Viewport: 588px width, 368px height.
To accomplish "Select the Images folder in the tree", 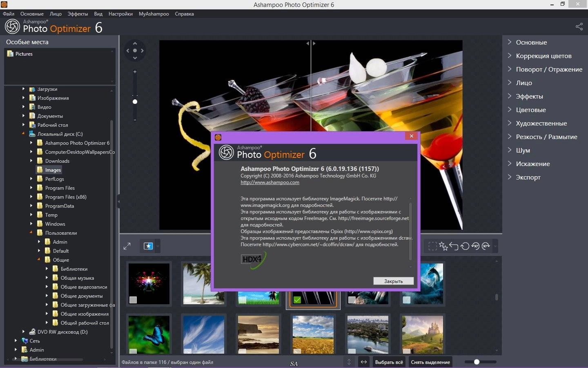I will (53, 170).
